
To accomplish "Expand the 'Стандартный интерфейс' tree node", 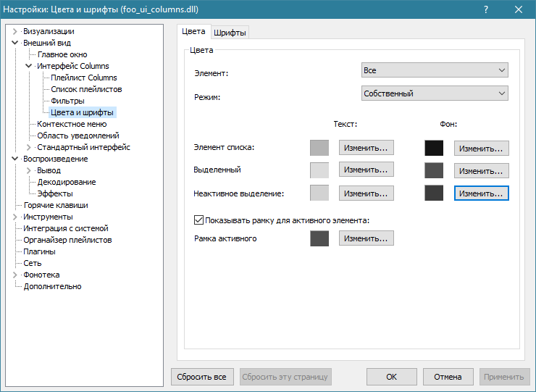I will click(30, 147).
